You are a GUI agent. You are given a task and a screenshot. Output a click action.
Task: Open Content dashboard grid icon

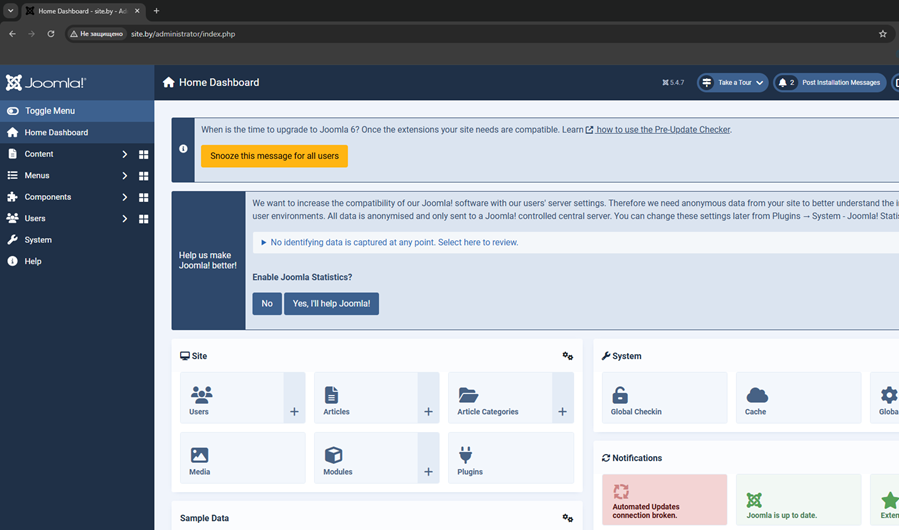pos(143,154)
